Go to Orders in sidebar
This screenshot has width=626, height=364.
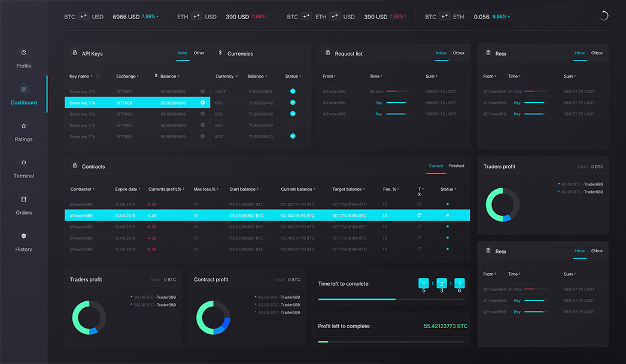pyautogui.click(x=23, y=200)
